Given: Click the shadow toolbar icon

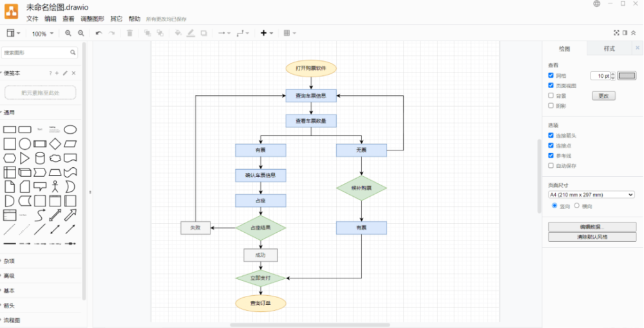Looking at the screenshot, I should [204, 33].
